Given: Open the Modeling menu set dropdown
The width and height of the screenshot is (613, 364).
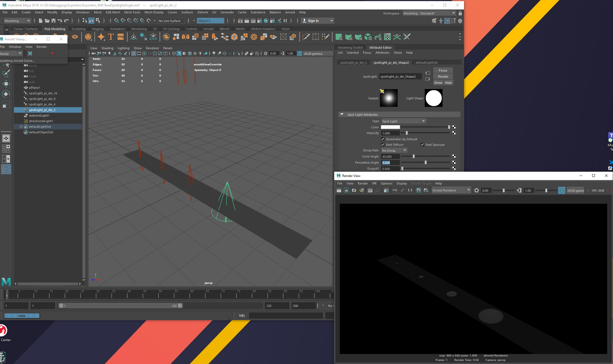Looking at the screenshot, I should point(17,21).
